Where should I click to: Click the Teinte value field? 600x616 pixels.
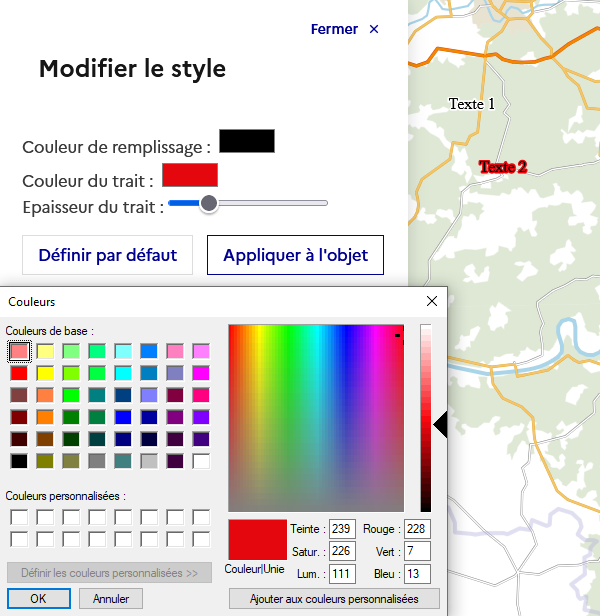coord(342,529)
